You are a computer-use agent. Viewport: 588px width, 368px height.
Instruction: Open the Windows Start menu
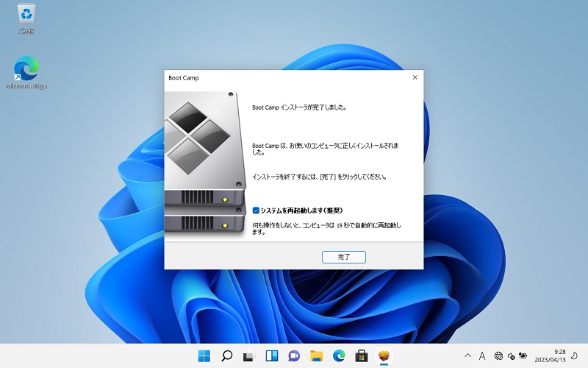[204, 355]
